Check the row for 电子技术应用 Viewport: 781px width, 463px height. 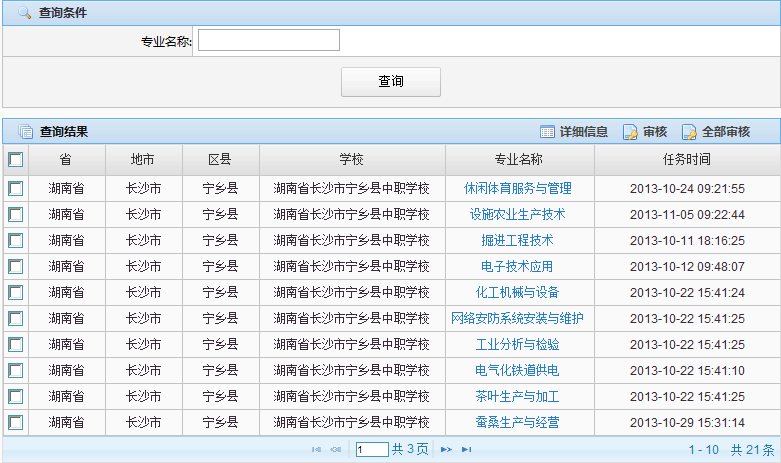point(15,266)
